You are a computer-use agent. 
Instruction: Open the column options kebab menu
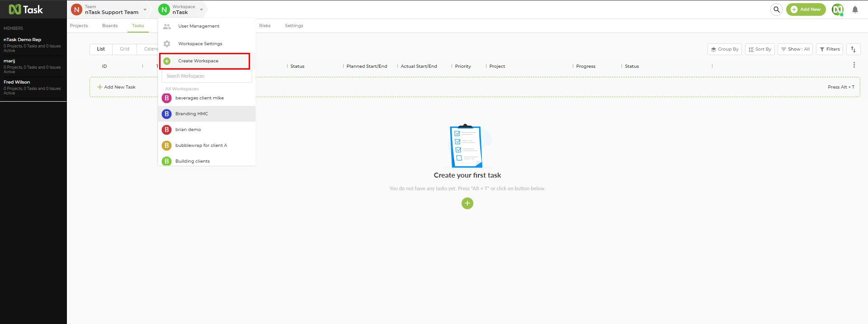[x=854, y=65]
